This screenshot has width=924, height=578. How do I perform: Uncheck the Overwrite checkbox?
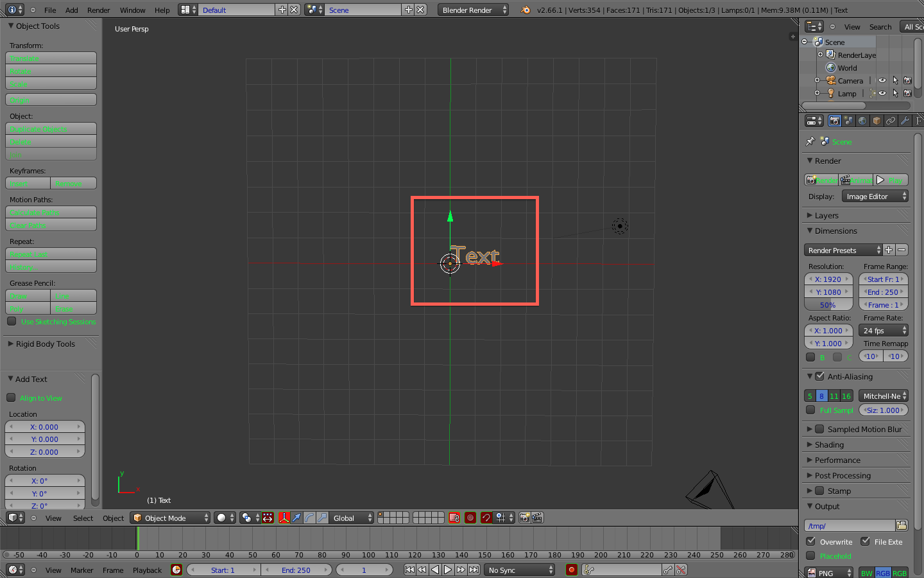coord(811,541)
